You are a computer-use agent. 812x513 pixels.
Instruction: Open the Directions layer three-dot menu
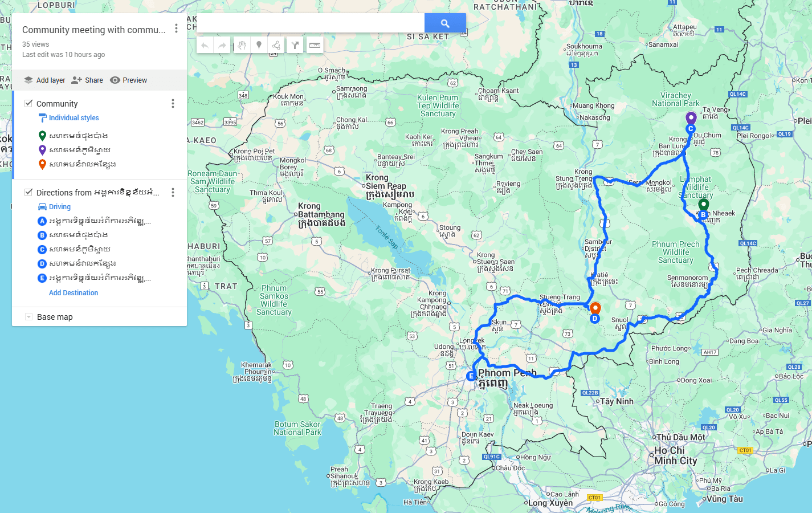point(173,192)
